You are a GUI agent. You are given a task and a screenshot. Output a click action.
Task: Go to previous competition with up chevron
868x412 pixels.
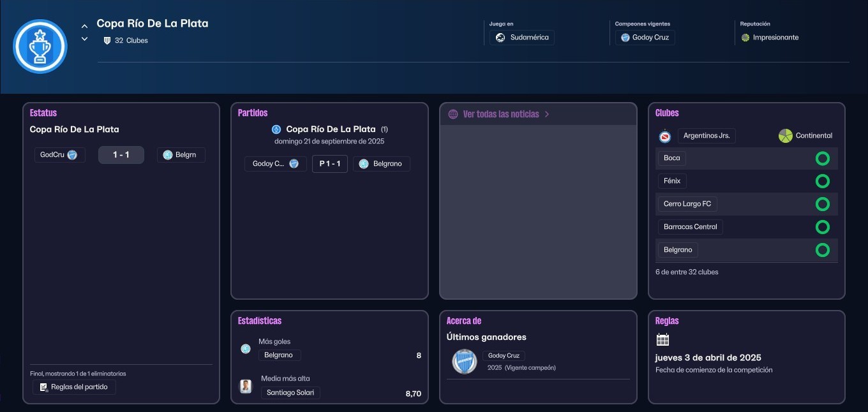click(84, 26)
